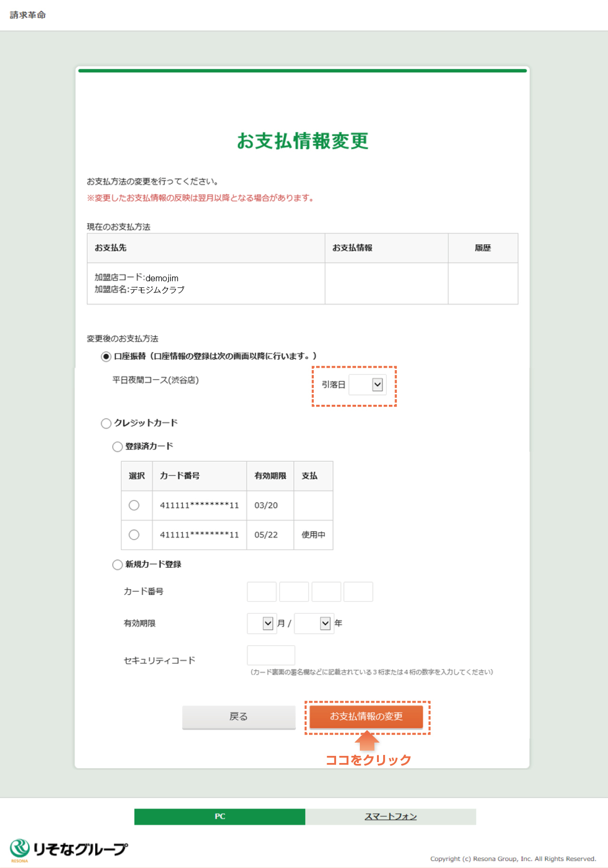Click the セキュリティコード input field
Screen dimensions: 608x868
point(271,655)
